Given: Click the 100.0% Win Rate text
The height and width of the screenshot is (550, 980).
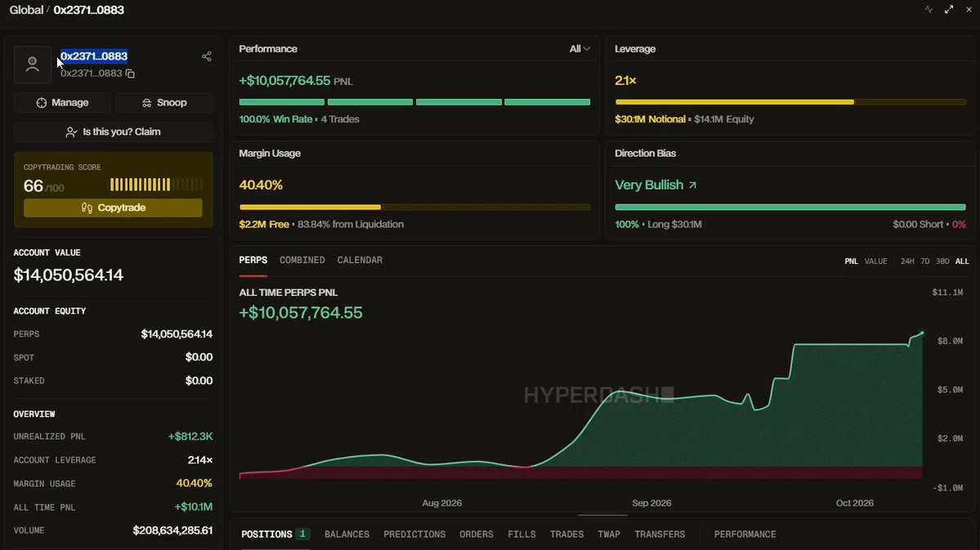Looking at the screenshot, I should (275, 118).
